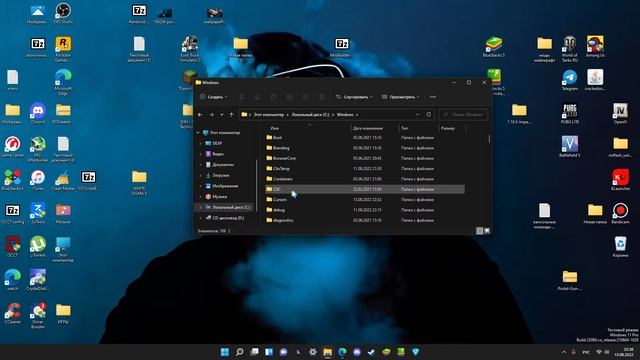Open OBS Studio desktop shortcut
The width and height of the screenshot is (640, 360).
coord(63,13)
